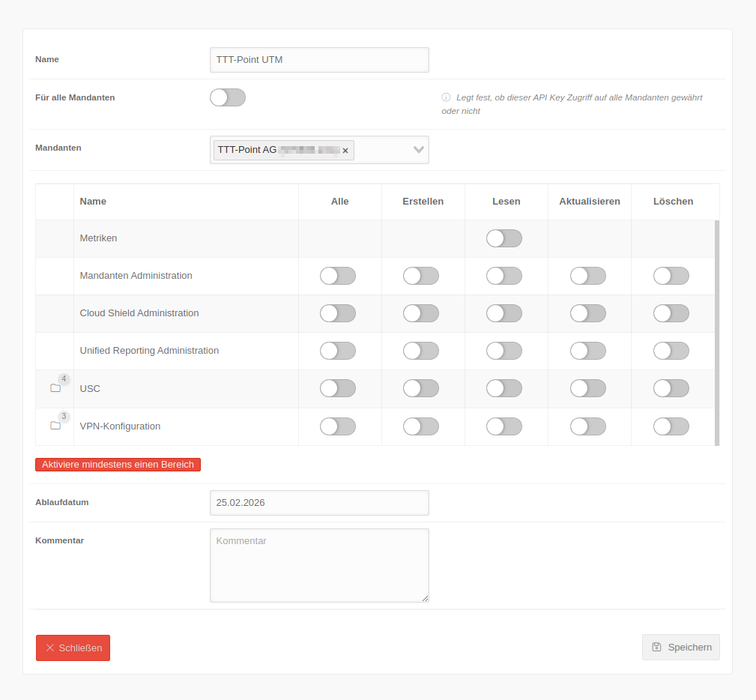Enable Lesen for VPN-Konfiguration
The image size is (756, 700).
(504, 426)
